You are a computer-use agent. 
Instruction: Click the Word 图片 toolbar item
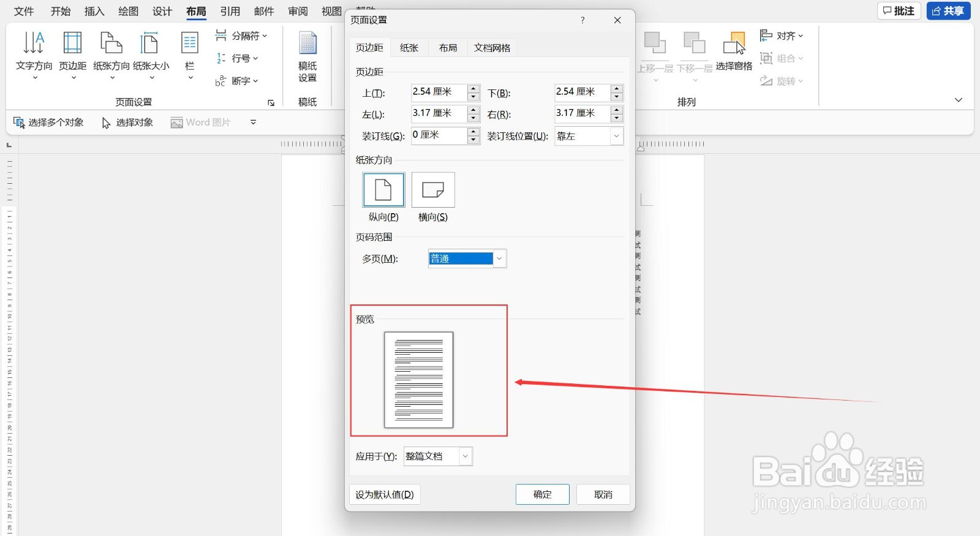[x=200, y=123]
